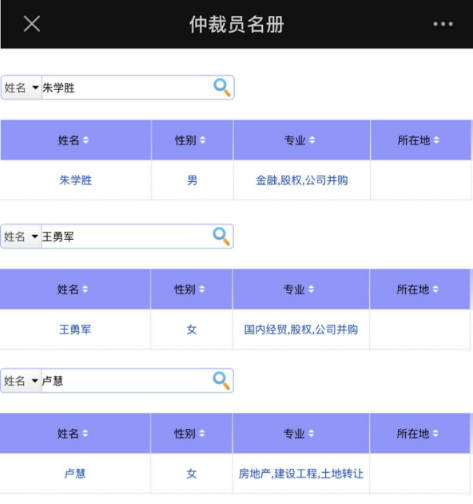Click the search magnifier beside 卢慧

pyautogui.click(x=221, y=381)
